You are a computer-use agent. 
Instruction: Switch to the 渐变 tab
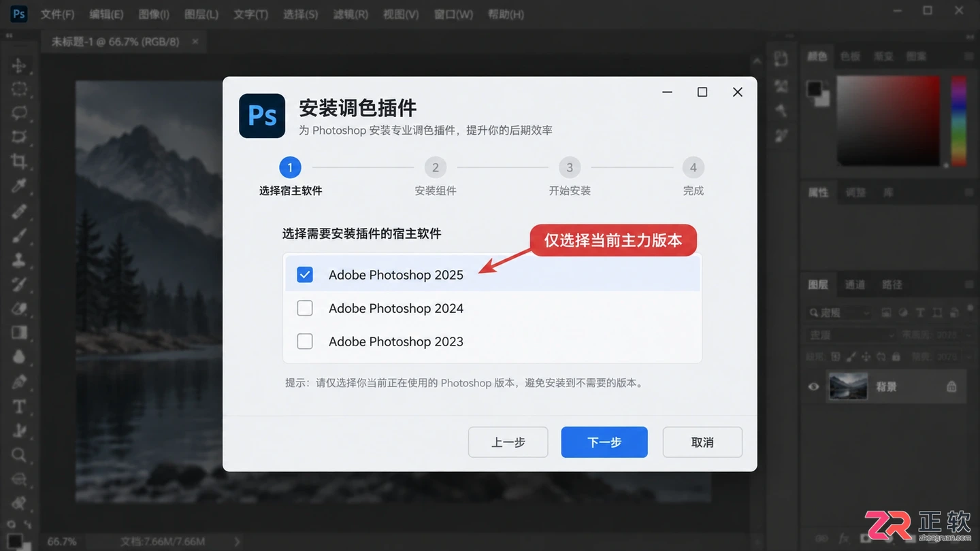click(x=883, y=56)
